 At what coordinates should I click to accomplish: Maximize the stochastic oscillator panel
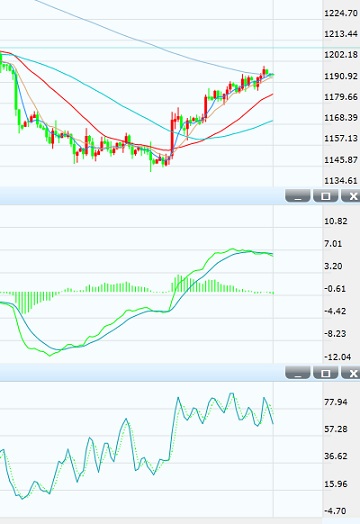325,372
